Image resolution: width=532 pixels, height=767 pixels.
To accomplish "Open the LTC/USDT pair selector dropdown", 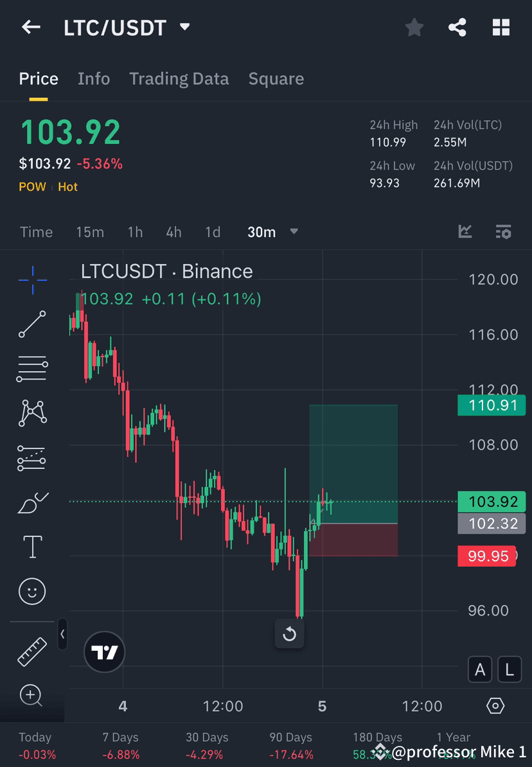I will tap(184, 27).
